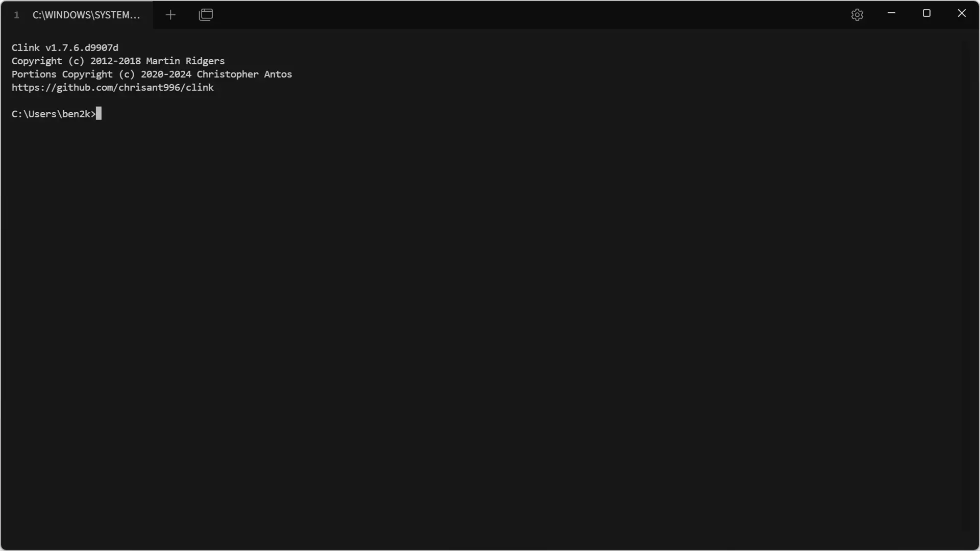The height and width of the screenshot is (551, 980).
Task: Open a new tab with plus icon
Action: coord(170,15)
